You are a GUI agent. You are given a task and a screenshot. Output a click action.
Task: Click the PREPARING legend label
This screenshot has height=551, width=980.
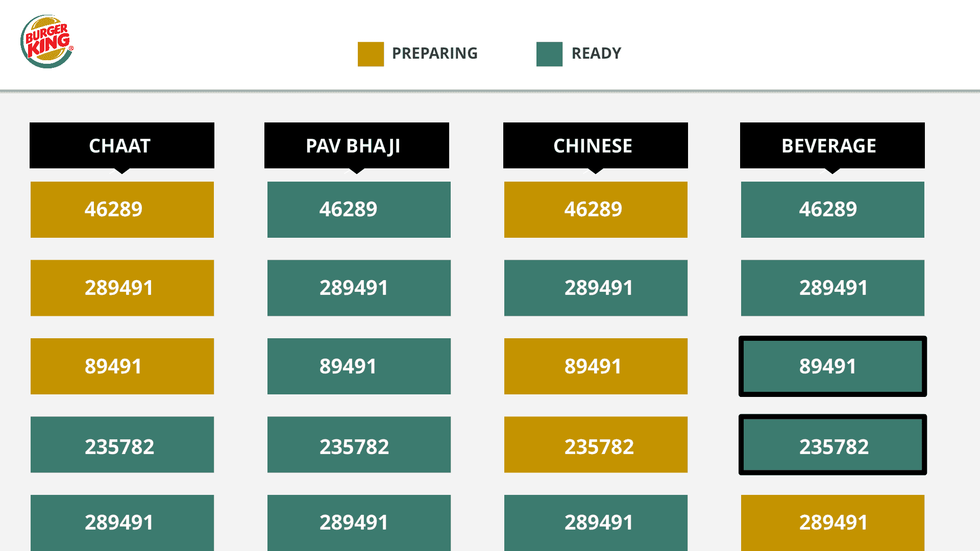point(434,54)
